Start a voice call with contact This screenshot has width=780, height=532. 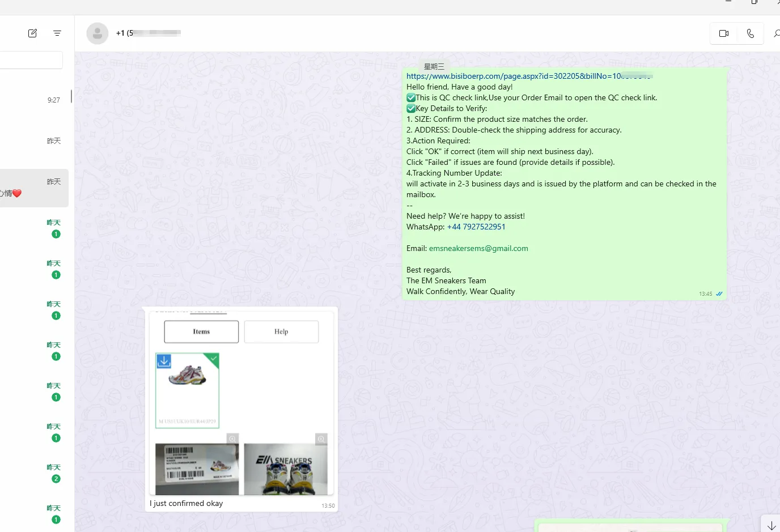point(750,33)
